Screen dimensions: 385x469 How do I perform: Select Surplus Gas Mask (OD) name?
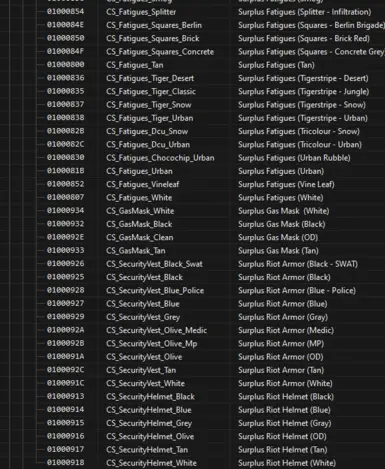pyautogui.click(x=278, y=237)
